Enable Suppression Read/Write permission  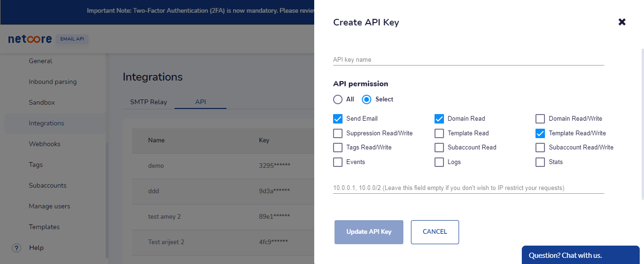pyautogui.click(x=338, y=133)
